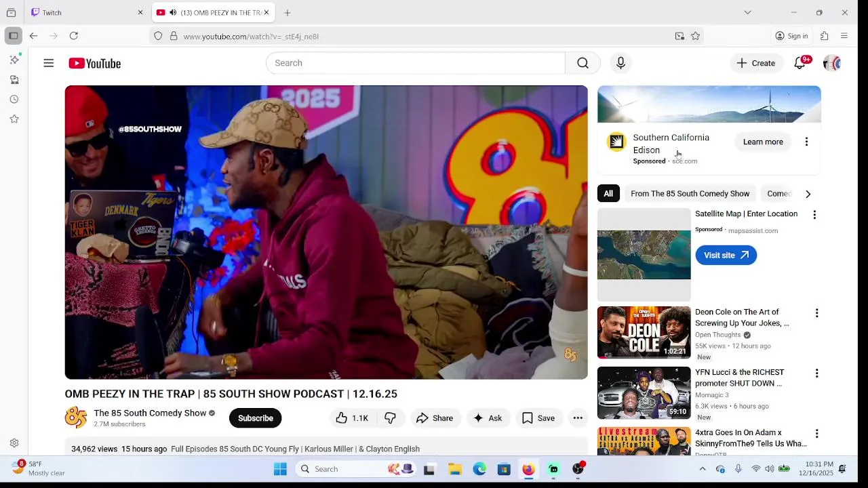
Task: Close the Twitch tab
Action: (x=140, y=12)
